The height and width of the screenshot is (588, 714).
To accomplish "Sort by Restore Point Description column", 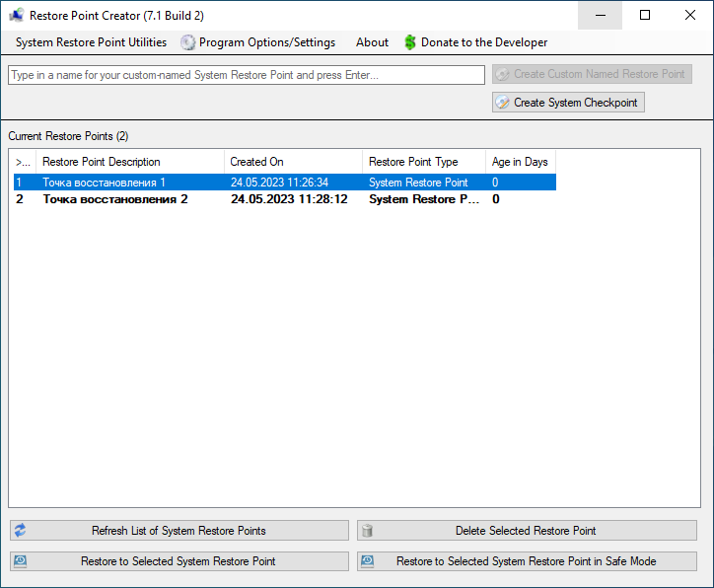I will [130, 162].
